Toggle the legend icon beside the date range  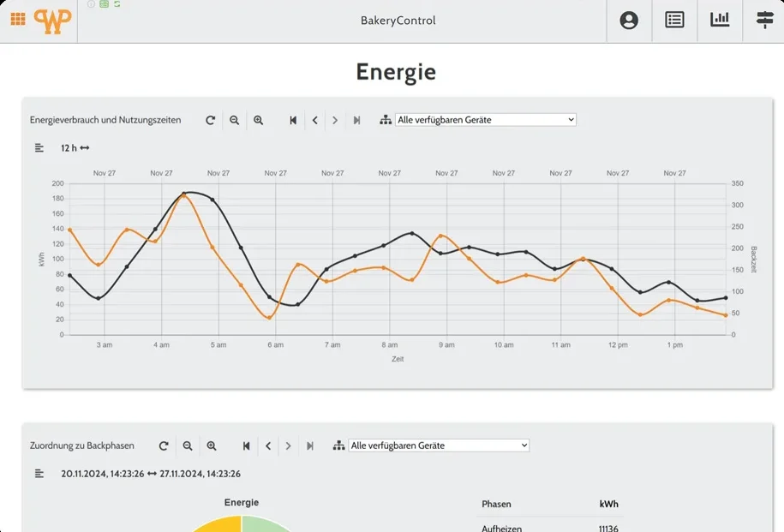[x=39, y=474]
